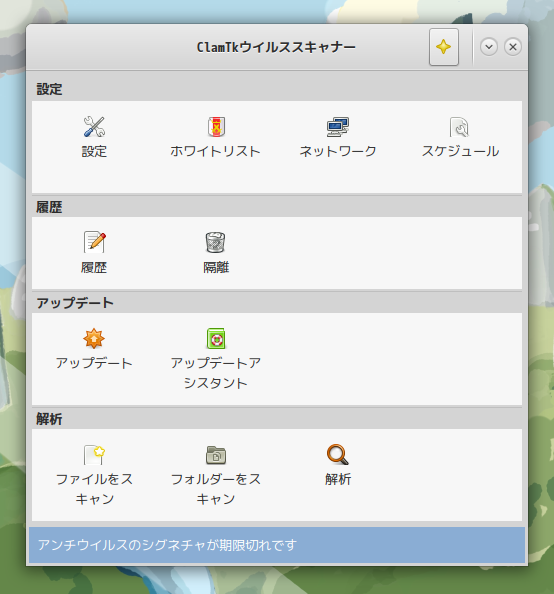Click the アップデート section heading
This screenshot has height=594, width=554.
[x=75, y=303]
